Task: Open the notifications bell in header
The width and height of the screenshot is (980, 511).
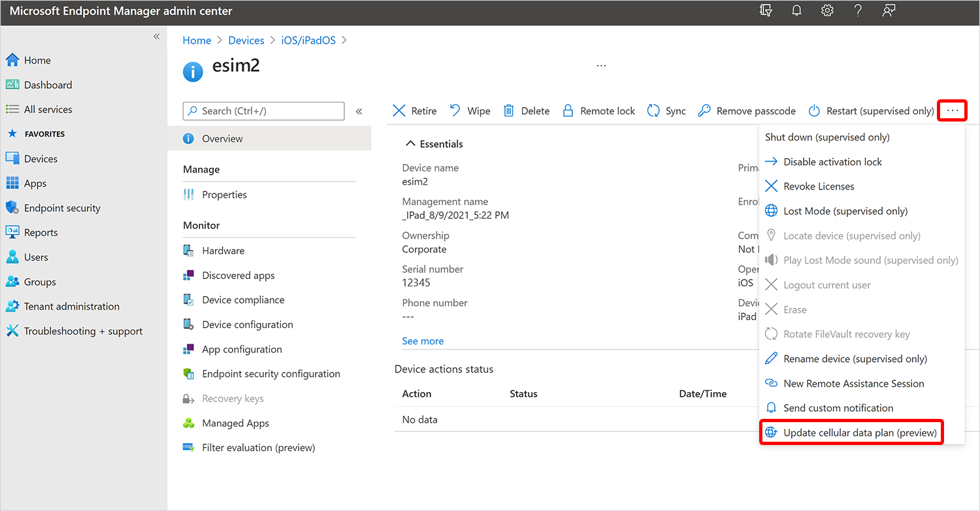Action: click(797, 10)
